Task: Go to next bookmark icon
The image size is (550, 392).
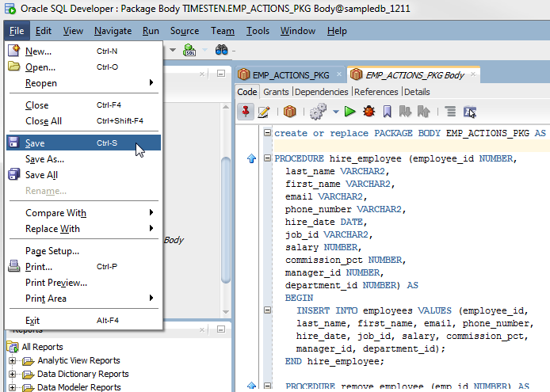Action: (405, 112)
